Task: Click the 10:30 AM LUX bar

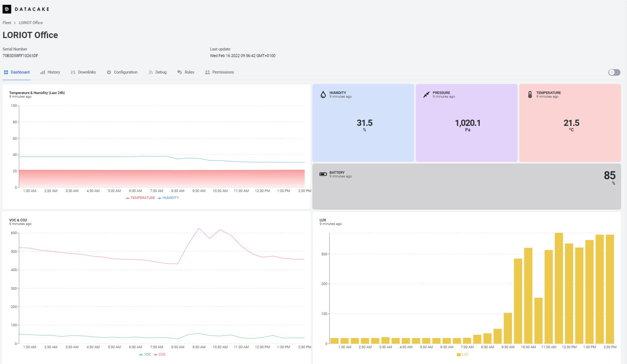Action: click(528, 296)
